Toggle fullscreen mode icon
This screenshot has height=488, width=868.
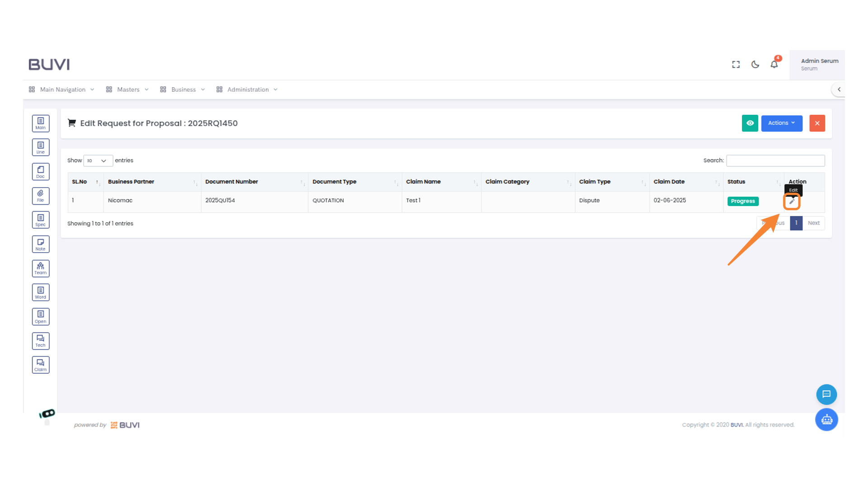pyautogui.click(x=736, y=65)
